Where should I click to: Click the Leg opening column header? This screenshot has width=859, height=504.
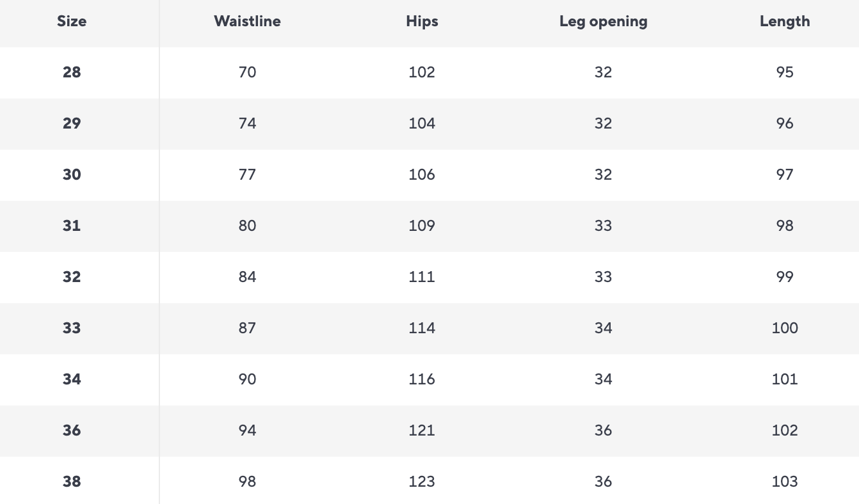pos(603,21)
